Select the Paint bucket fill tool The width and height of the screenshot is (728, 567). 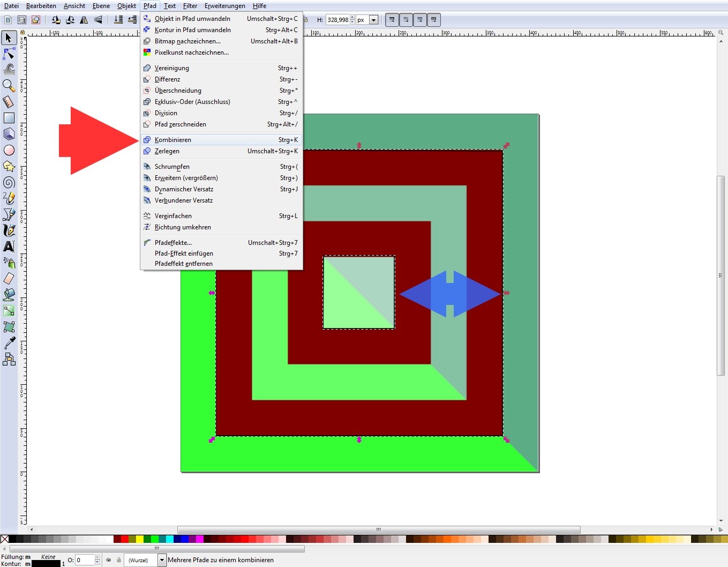coord(9,295)
